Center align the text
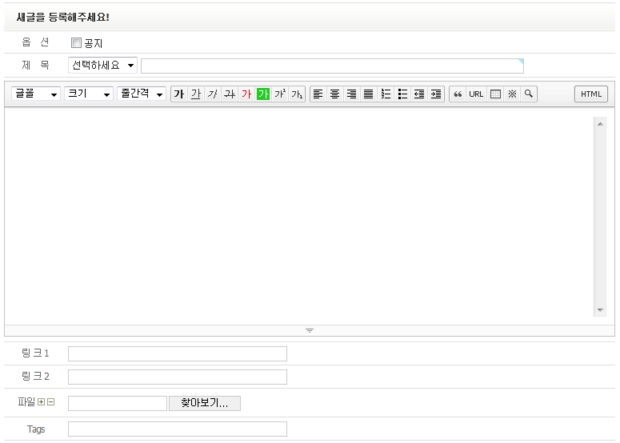Screen dimensions: 620x443 [x=333, y=93]
